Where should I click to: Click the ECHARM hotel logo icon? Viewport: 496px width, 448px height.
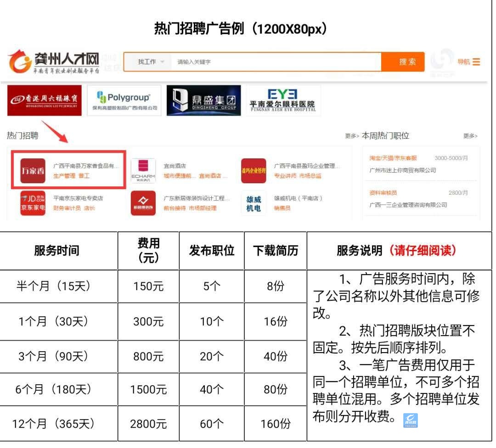143,171
